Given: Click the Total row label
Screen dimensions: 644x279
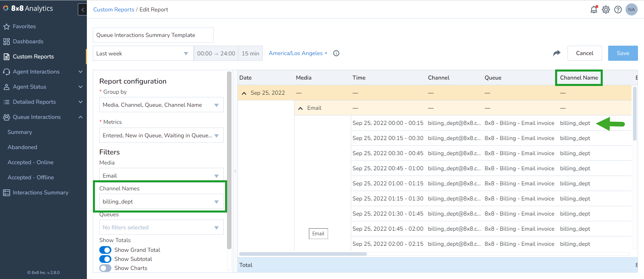Looking at the screenshot, I should point(246,265).
